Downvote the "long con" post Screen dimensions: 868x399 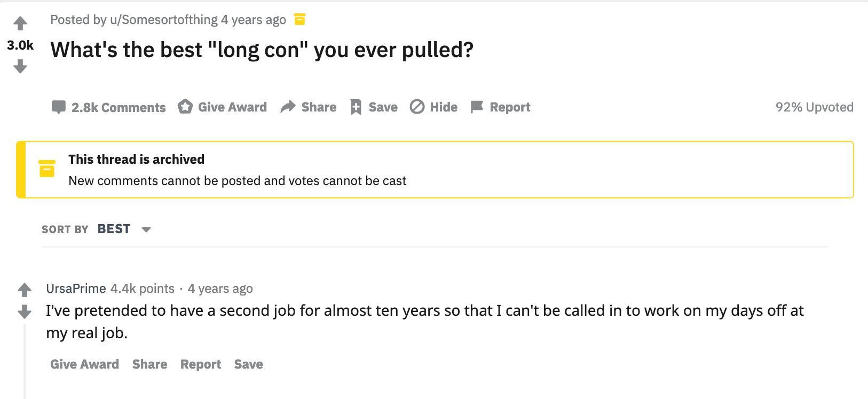click(x=20, y=67)
